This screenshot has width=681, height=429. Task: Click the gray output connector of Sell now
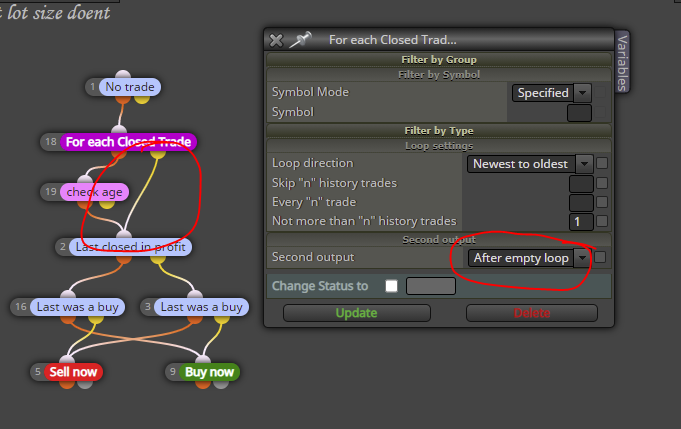85,384
